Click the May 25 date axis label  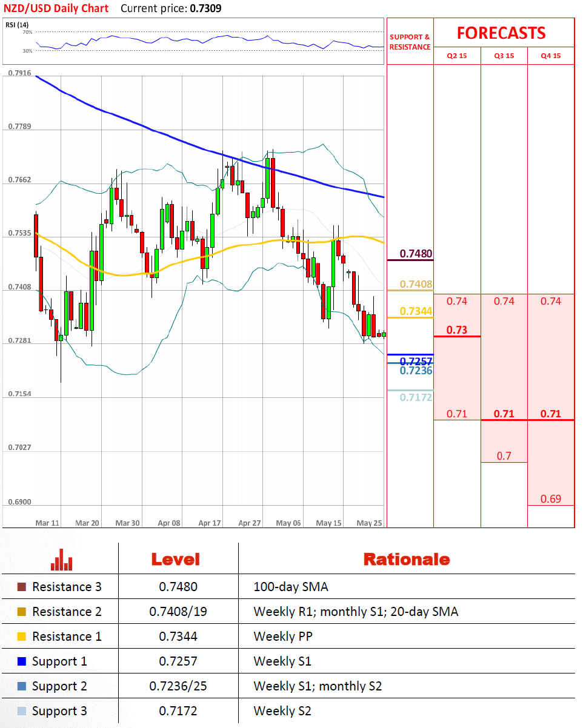[368, 523]
